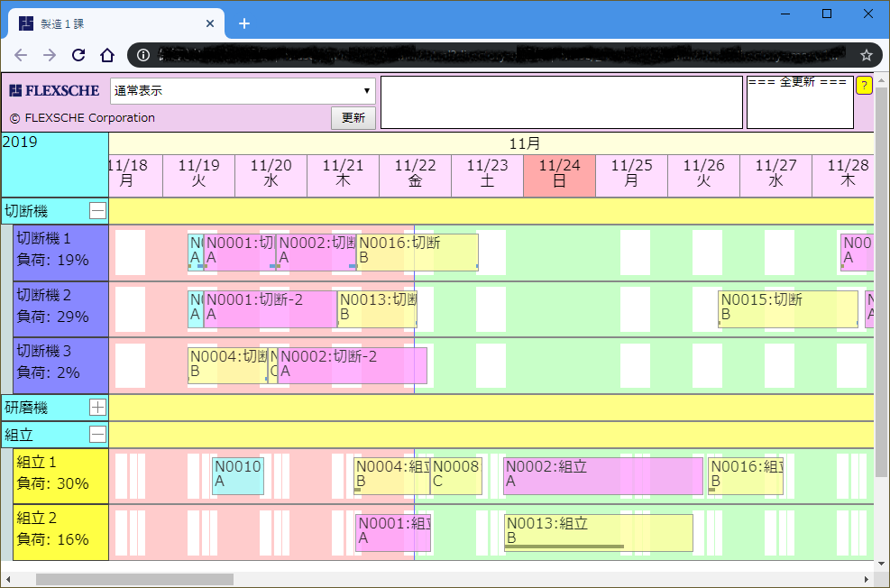Click the N0015:切断 task on 切断機 2

coord(787,308)
